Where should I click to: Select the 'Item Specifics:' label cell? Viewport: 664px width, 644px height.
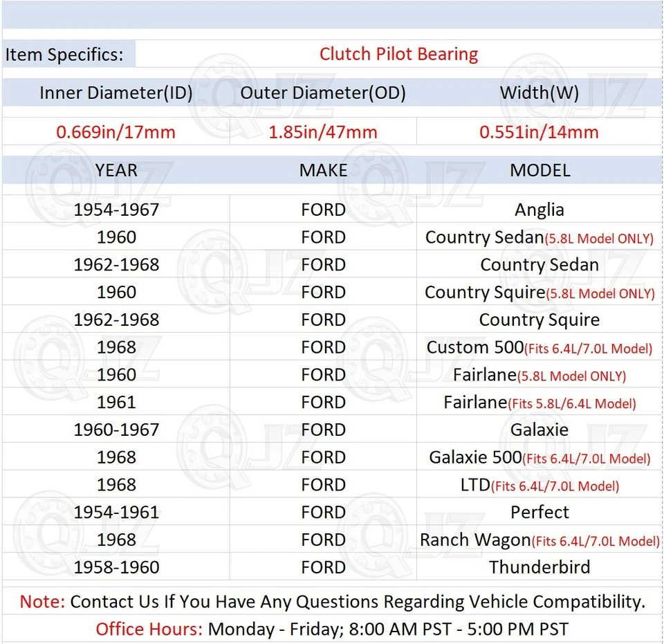tap(68, 54)
